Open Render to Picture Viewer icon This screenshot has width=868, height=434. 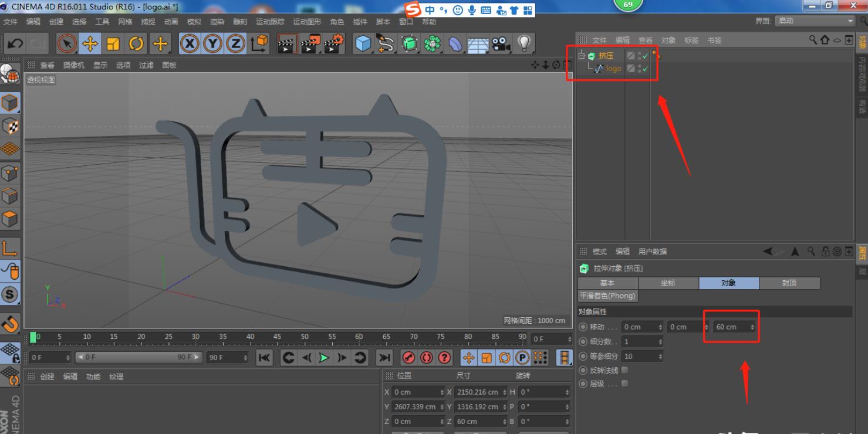[310, 43]
